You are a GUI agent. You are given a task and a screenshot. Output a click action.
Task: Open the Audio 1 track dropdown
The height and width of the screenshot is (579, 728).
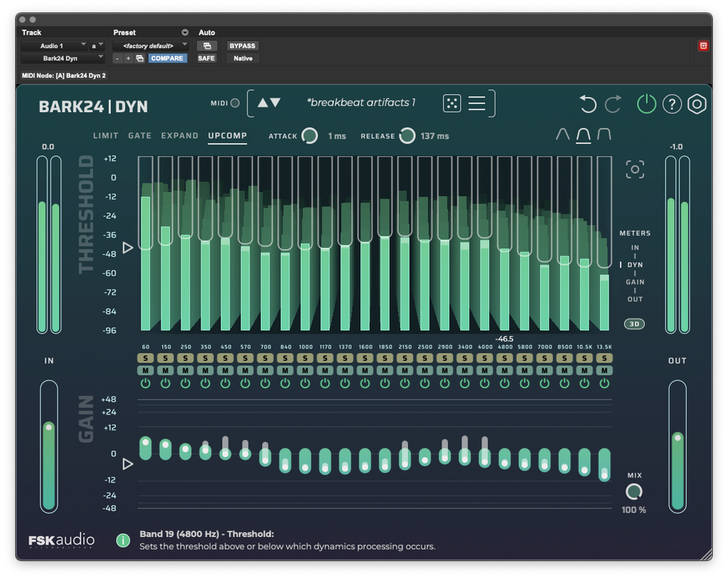pos(54,46)
